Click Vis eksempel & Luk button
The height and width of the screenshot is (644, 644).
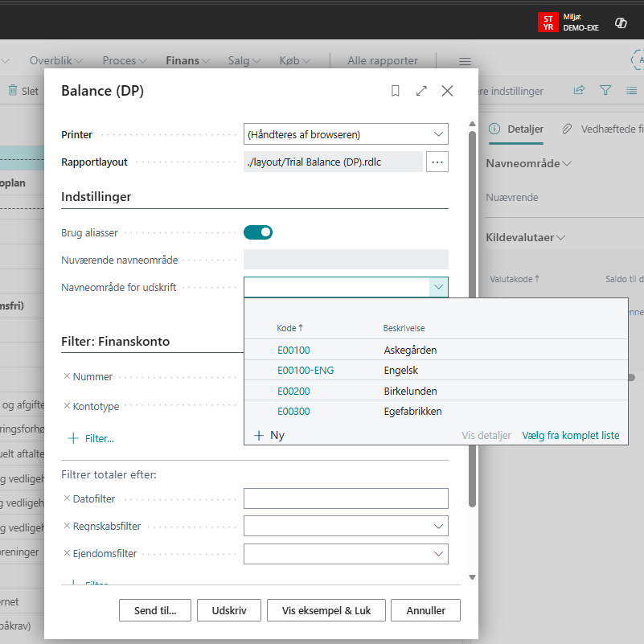326,610
